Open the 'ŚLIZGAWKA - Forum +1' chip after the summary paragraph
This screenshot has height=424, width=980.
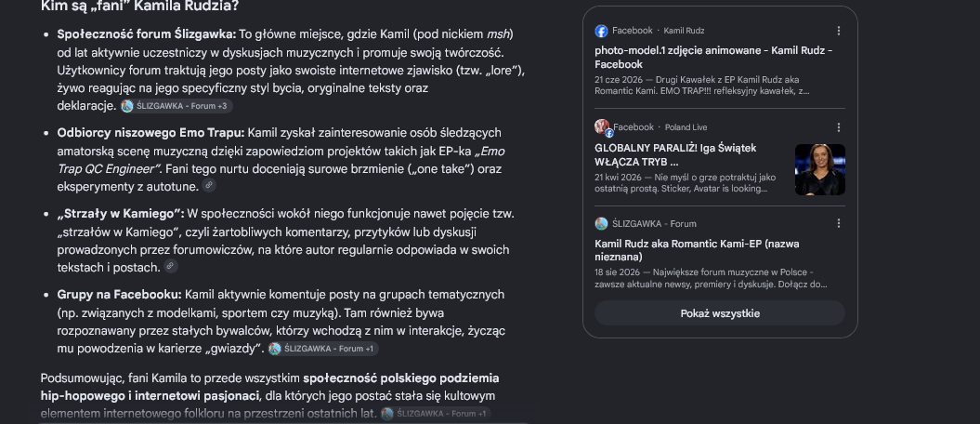tap(436, 414)
